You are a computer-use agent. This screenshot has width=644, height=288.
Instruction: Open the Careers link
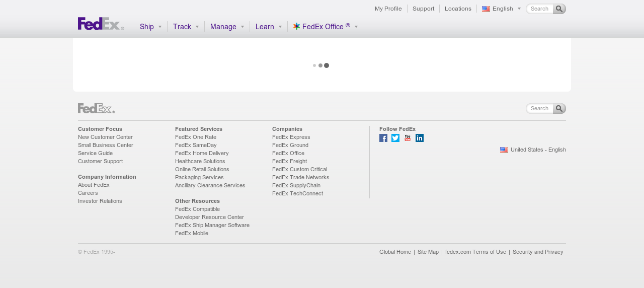88,193
